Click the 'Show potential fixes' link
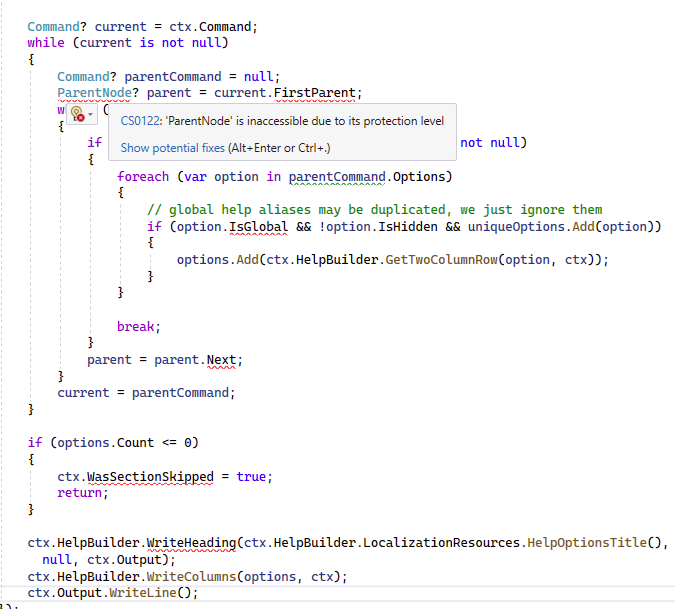 [x=173, y=148]
